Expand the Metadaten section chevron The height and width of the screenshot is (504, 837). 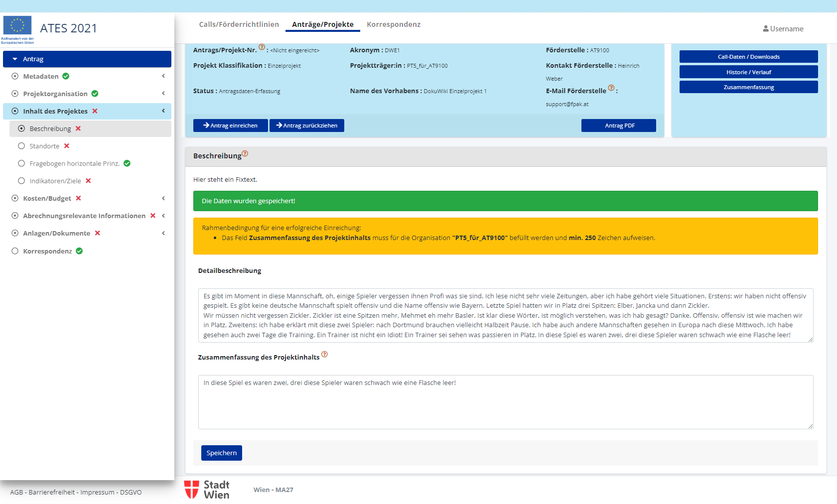tap(163, 76)
